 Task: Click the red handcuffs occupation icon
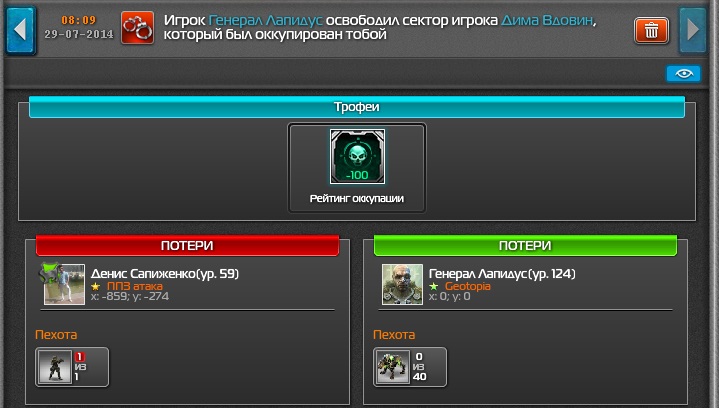(138, 28)
